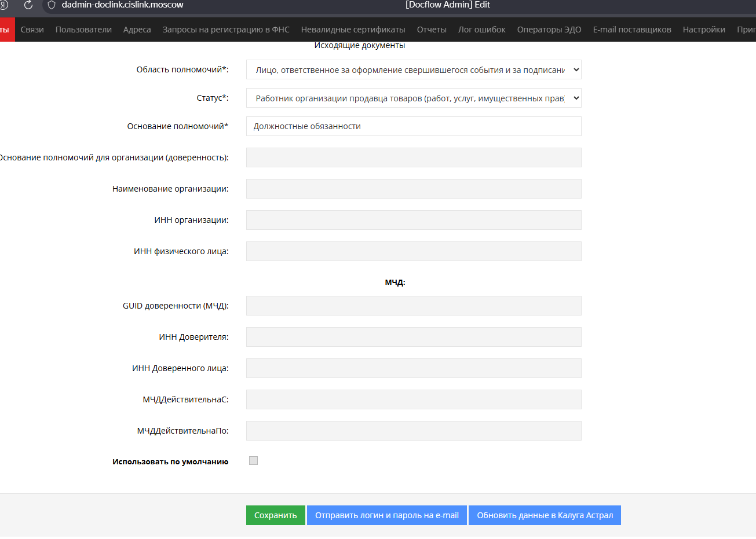The width and height of the screenshot is (756, 539).
Task: Click the 'Исходящие документы' heading text
Action: (x=360, y=45)
